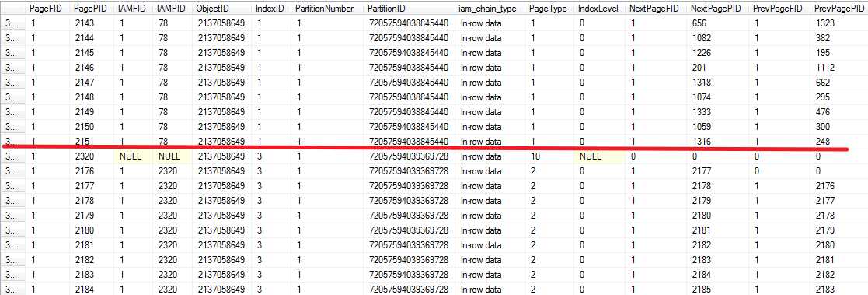Click the NextPagePID cell 1226
Viewport: 868px width, 295px height.
click(717, 53)
